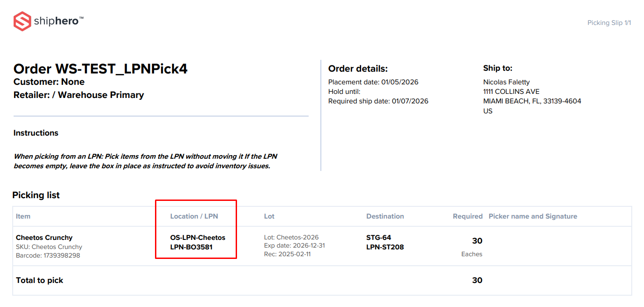
Task: Click the 1111 COLLINS AVE address line
Action: (x=511, y=92)
